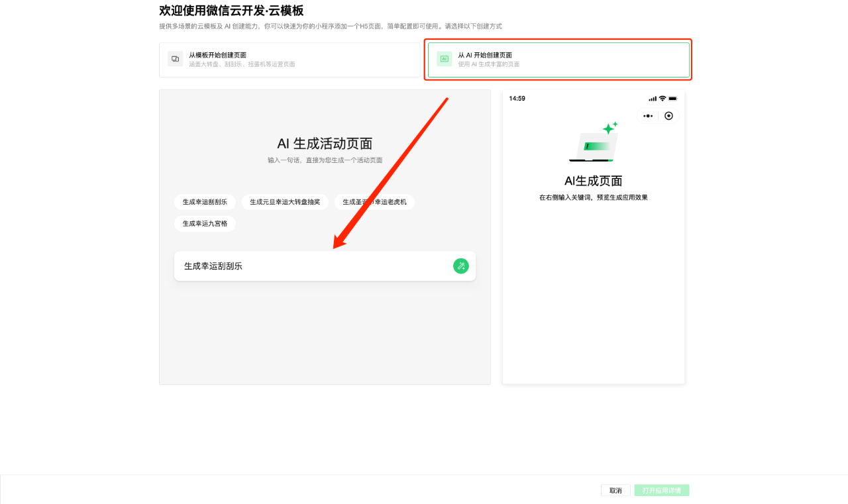This screenshot has height=504, width=848.
Task: Click the battery icon in phone status bar
Action: tap(672, 99)
